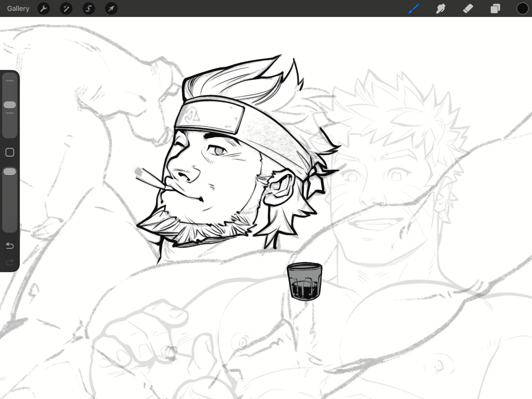
Task: Open the Actions wrench menu
Action: [x=44, y=9]
